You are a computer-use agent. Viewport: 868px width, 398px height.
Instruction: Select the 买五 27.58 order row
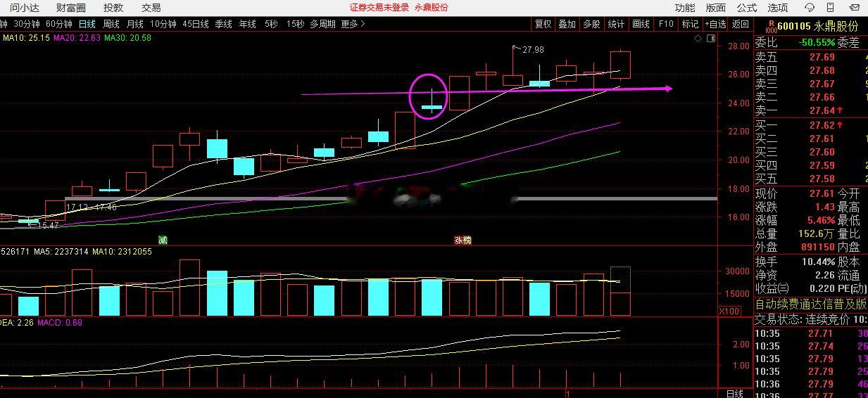pos(811,179)
